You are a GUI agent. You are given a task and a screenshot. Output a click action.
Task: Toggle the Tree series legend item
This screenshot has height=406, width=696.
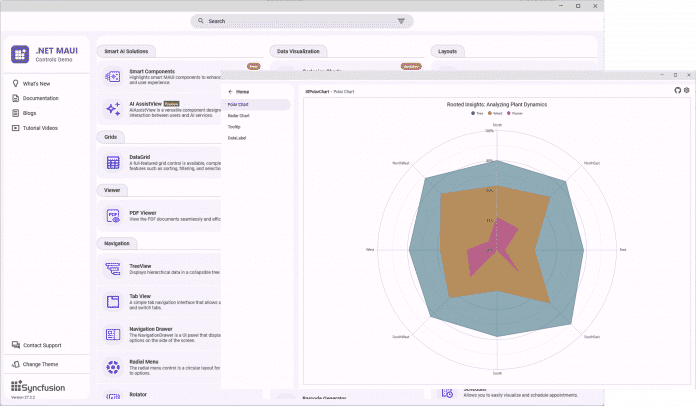coord(476,113)
